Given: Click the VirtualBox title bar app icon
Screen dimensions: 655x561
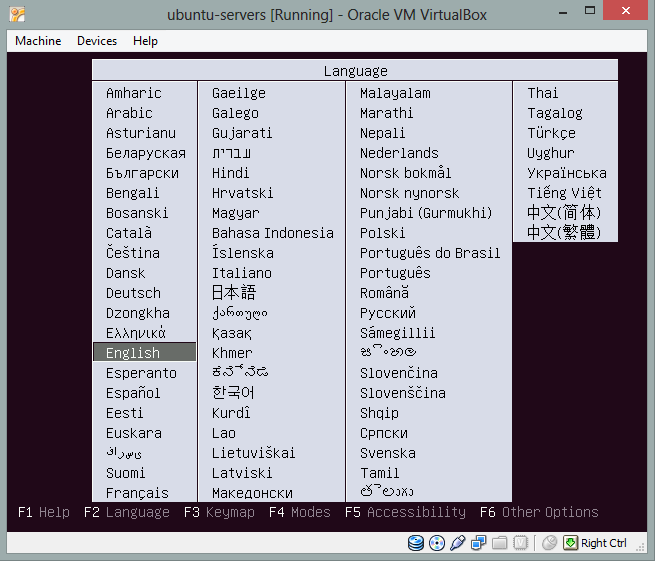Looking at the screenshot, I should (x=17, y=14).
